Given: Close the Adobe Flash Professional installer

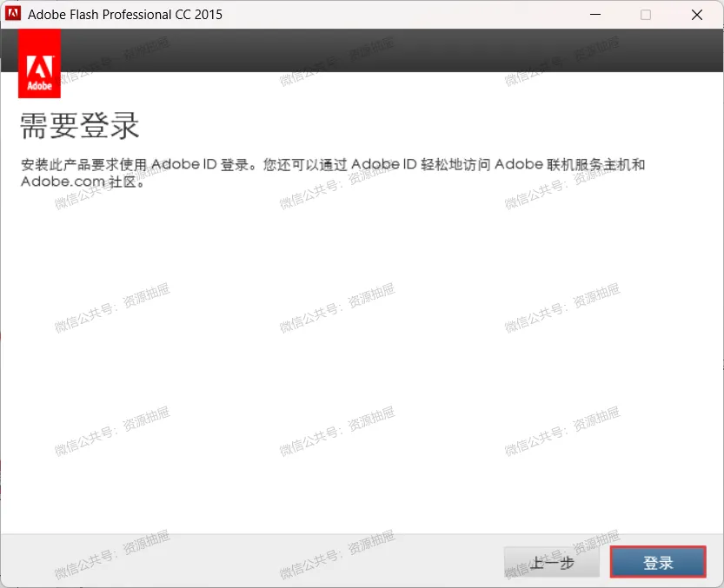Looking at the screenshot, I should point(697,14).
